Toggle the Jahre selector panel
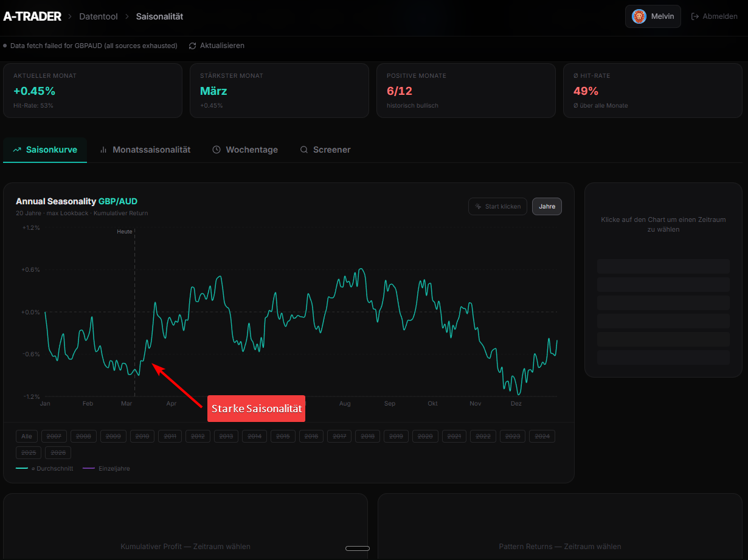This screenshot has height=560, width=748. (x=547, y=206)
